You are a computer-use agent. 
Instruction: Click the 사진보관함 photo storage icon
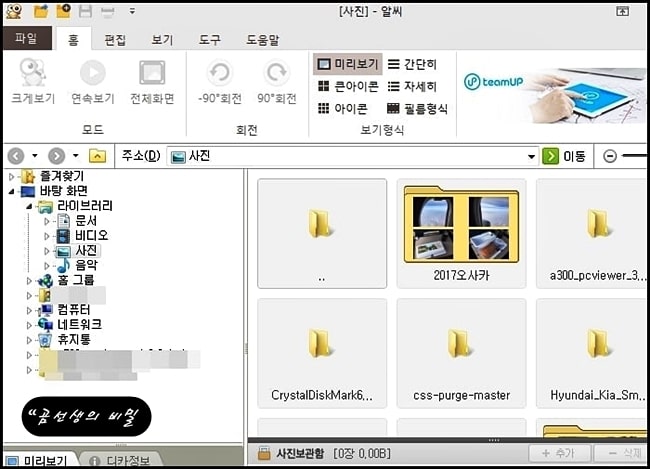click(x=264, y=453)
